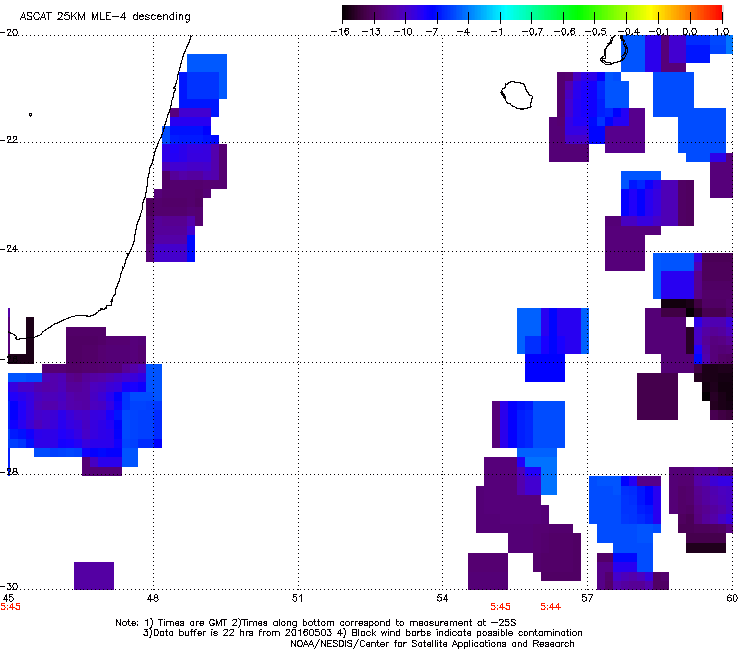Click the longitude label 54

442,598
